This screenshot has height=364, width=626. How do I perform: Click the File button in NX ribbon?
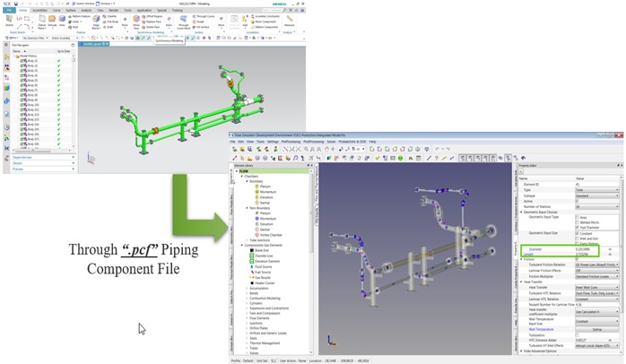[8, 9]
